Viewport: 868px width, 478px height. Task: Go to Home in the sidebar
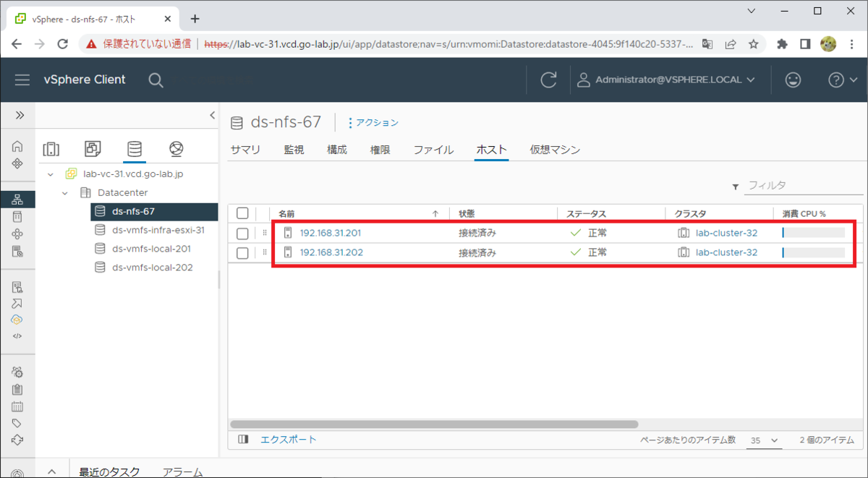pyautogui.click(x=17, y=146)
